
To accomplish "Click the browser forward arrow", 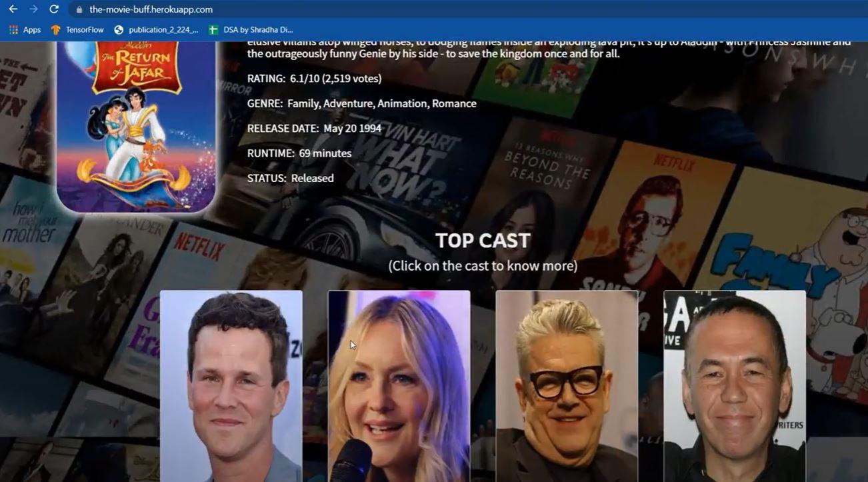I will [33, 9].
